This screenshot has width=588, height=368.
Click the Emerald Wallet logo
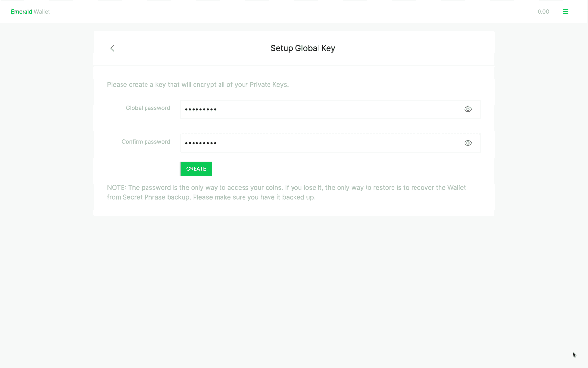click(30, 12)
